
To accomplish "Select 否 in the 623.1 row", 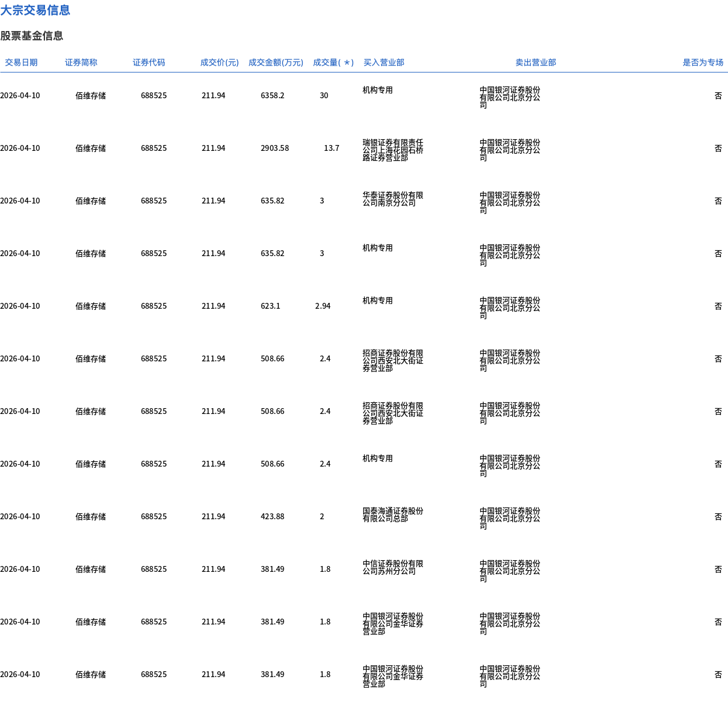I will tap(718, 306).
